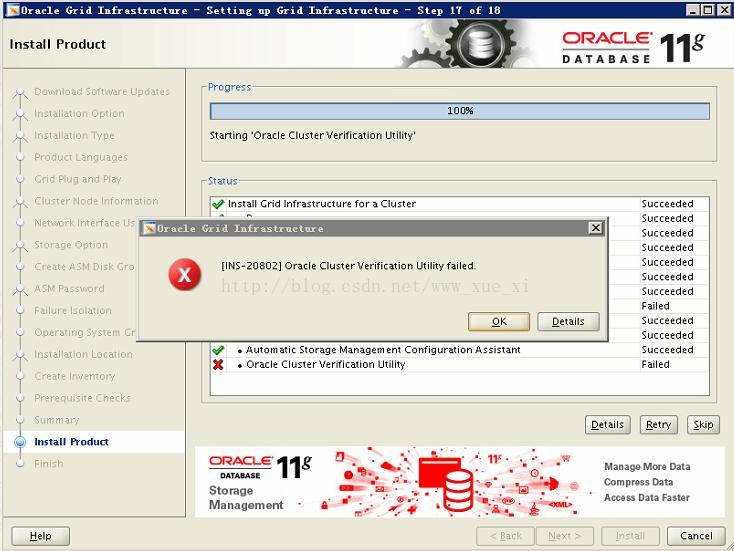Click the INS-20802 error message text

tap(348, 266)
